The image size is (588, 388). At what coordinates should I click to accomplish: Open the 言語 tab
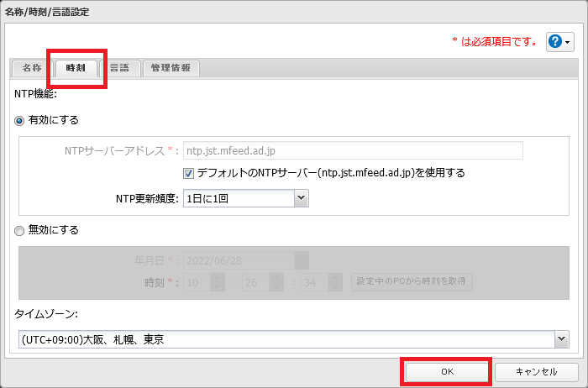[x=119, y=68]
